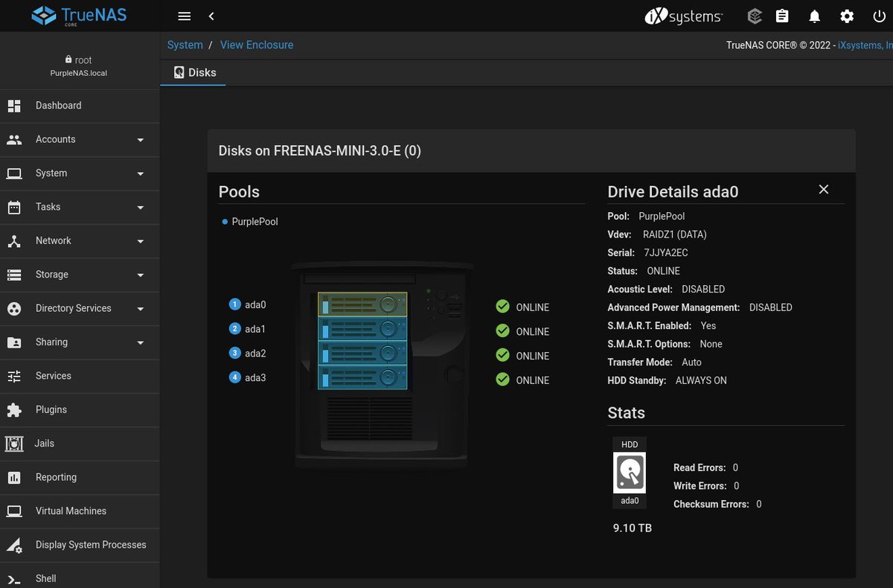This screenshot has width=893, height=588.
Task: Click the System laptop icon
Action: pyautogui.click(x=14, y=173)
